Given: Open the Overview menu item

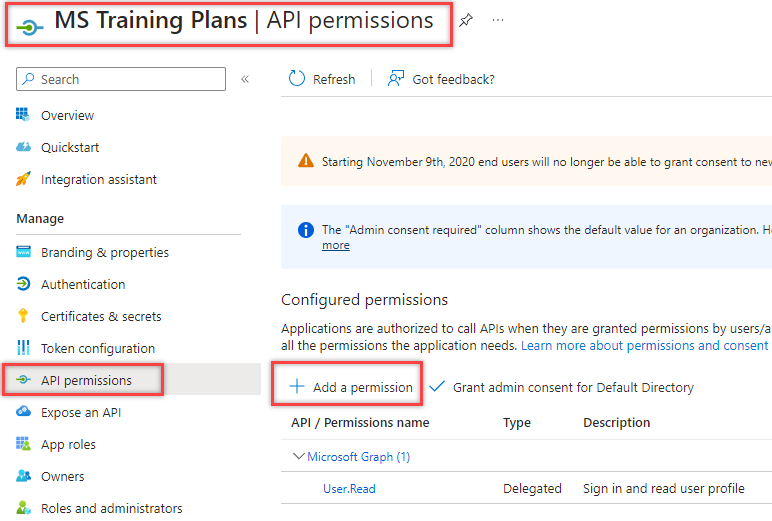Looking at the screenshot, I should coord(67,115).
